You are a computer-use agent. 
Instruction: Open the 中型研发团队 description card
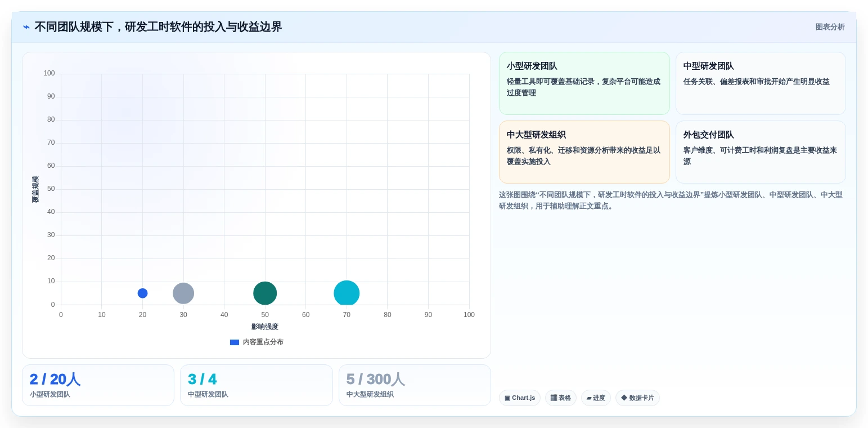click(x=761, y=83)
